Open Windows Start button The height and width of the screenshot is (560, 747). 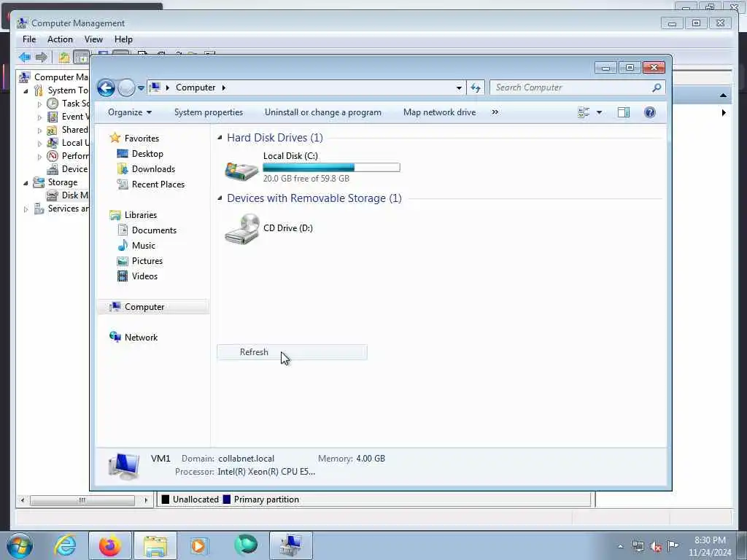coord(20,545)
